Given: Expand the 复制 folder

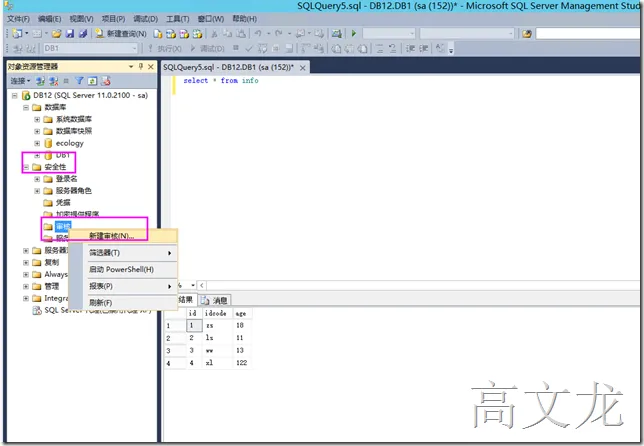Looking at the screenshot, I should coord(26,262).
